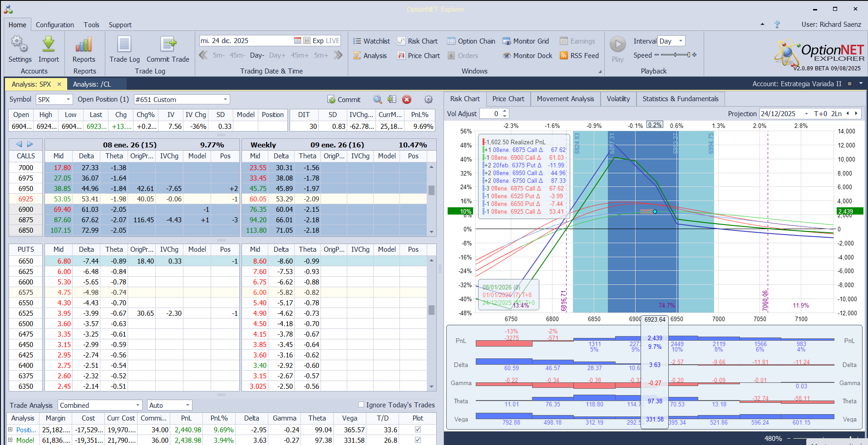Click the red delete position icon
The height and width of the screenshot is (445, 868).
[407, 99]
